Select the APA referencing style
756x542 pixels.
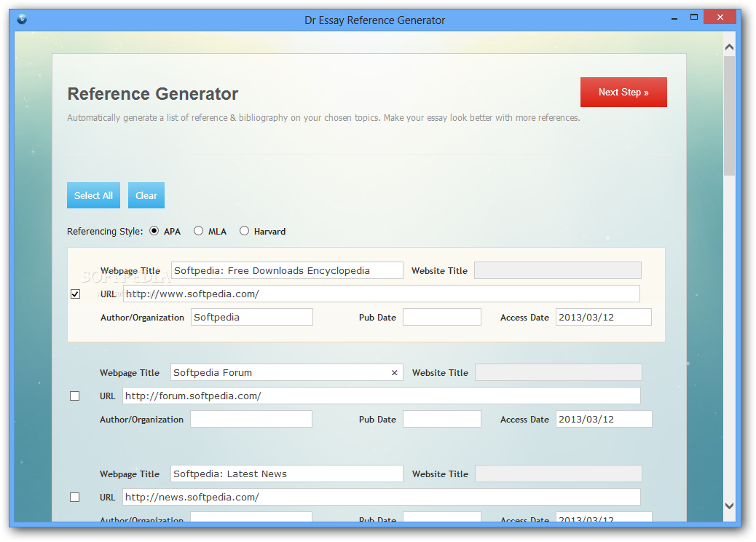pyautogui.click(x=154, y=231)
